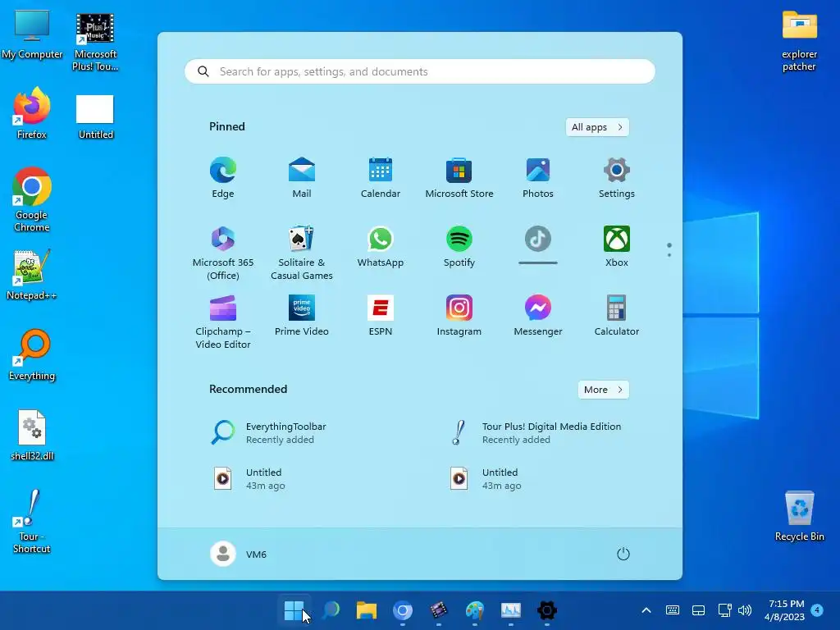840x630 pixels.
Task: Open Clipchamp – Video Editor
Action: click(223, 322)
